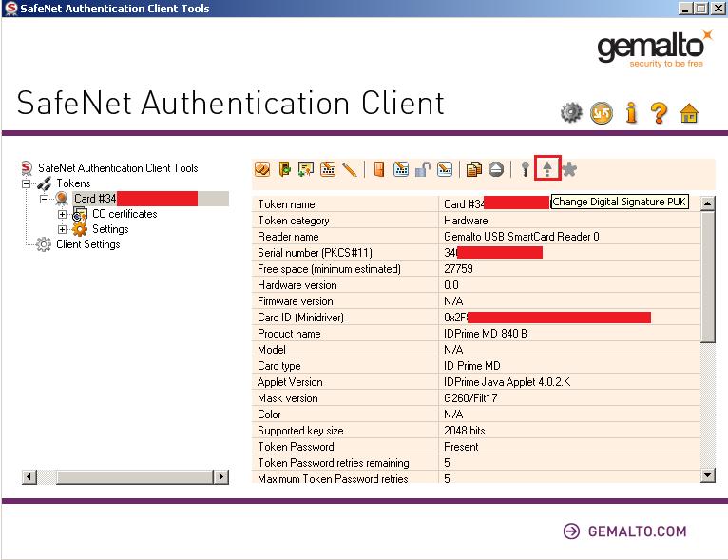Click the grey star icon in toolbar
Image resolution: width=728 pixels, height=560 pixels.
coord(569,169)
